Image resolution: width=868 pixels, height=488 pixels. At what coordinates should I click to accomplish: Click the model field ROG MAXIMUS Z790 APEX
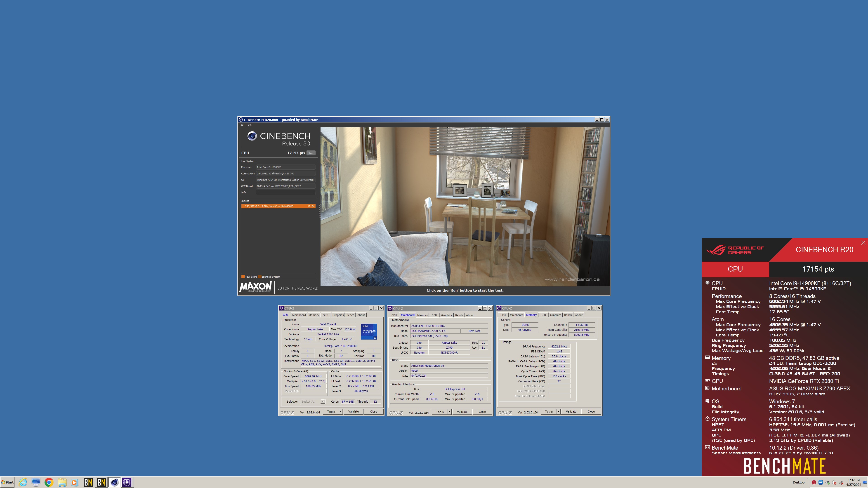coord(435,331)
